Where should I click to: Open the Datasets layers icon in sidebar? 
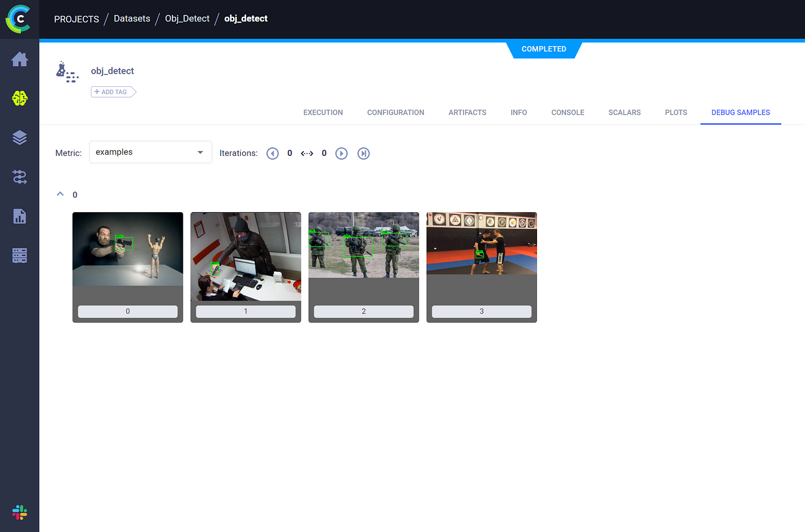20,137
